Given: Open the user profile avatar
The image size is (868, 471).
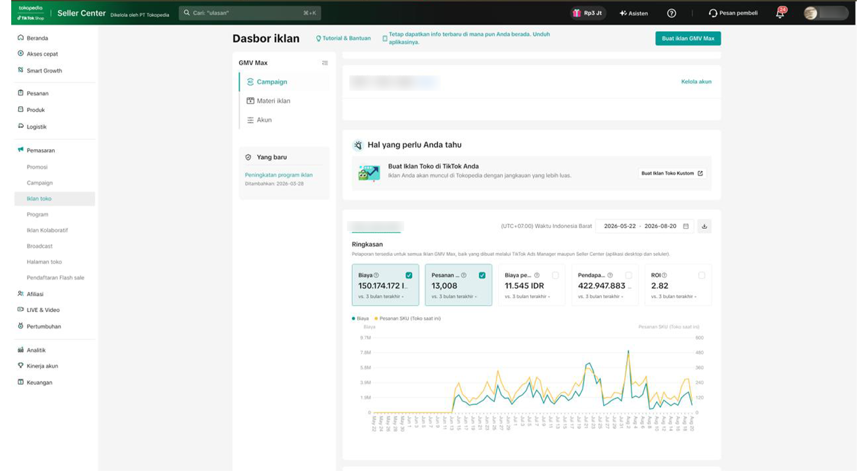Looking at the screenshot, I should [x=811, y=13].
